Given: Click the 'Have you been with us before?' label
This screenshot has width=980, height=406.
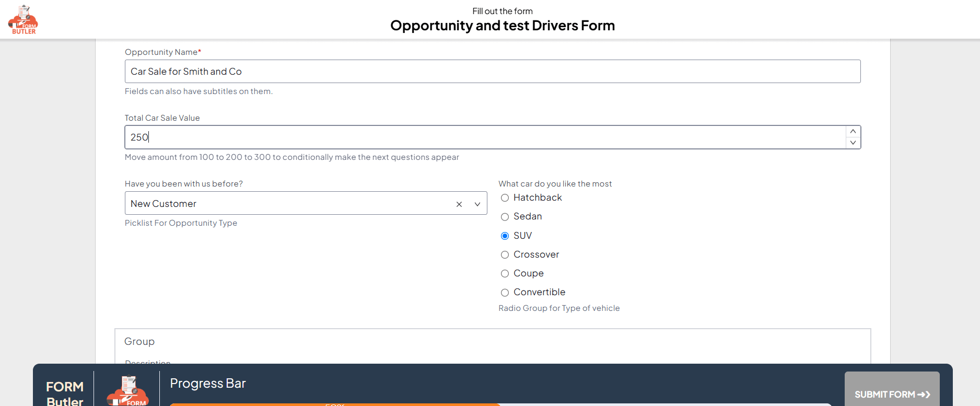Looking at the screenshot, I should (184, 184).
